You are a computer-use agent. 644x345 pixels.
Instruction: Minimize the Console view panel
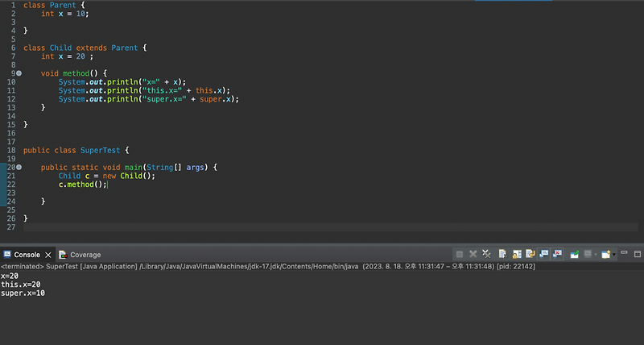(625, 252)
